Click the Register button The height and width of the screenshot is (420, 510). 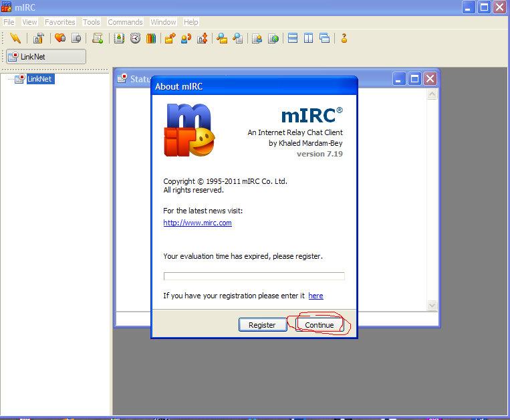[x=263, y=324]
